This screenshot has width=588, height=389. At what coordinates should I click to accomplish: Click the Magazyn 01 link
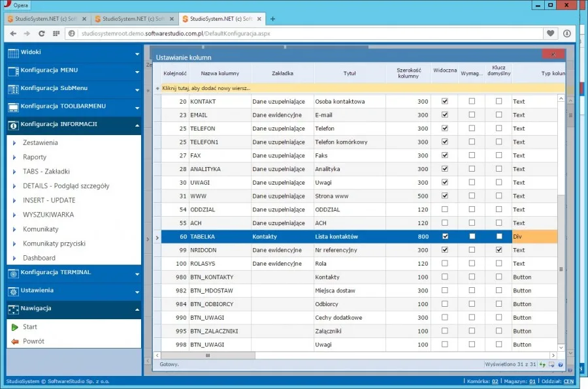[532, 382]
